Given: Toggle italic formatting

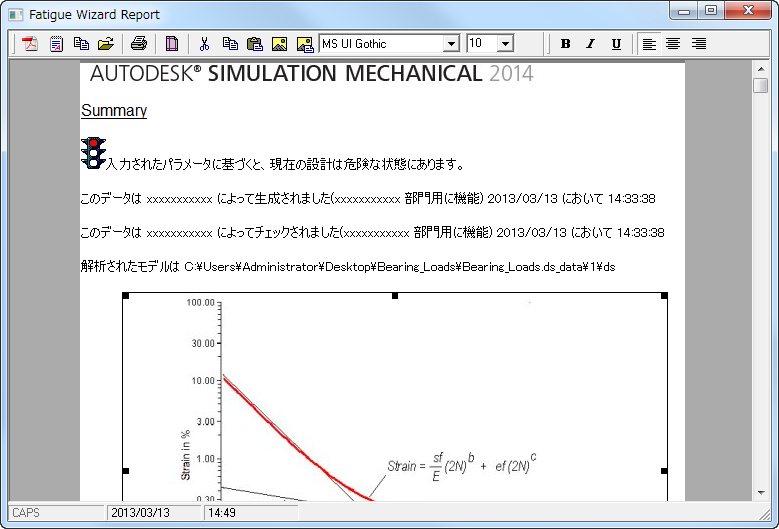Looking at the screenshot, I should 590,44.
